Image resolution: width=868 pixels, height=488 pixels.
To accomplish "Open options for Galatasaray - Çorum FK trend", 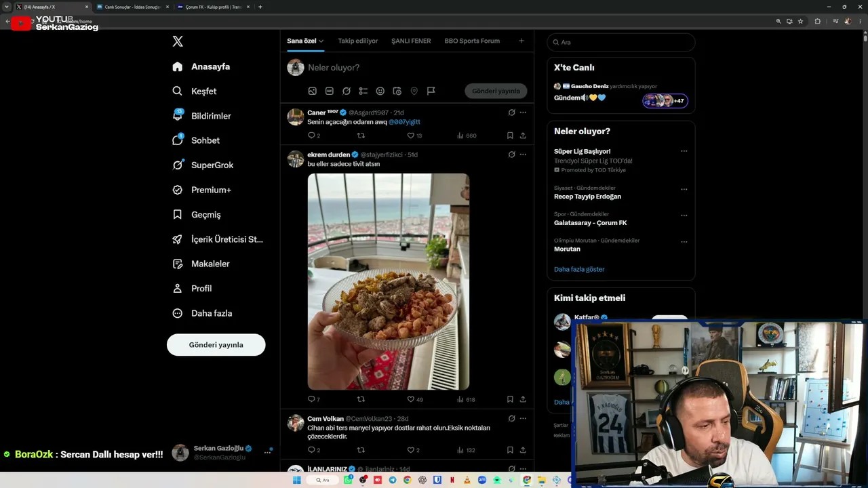I will coord(684,216).
